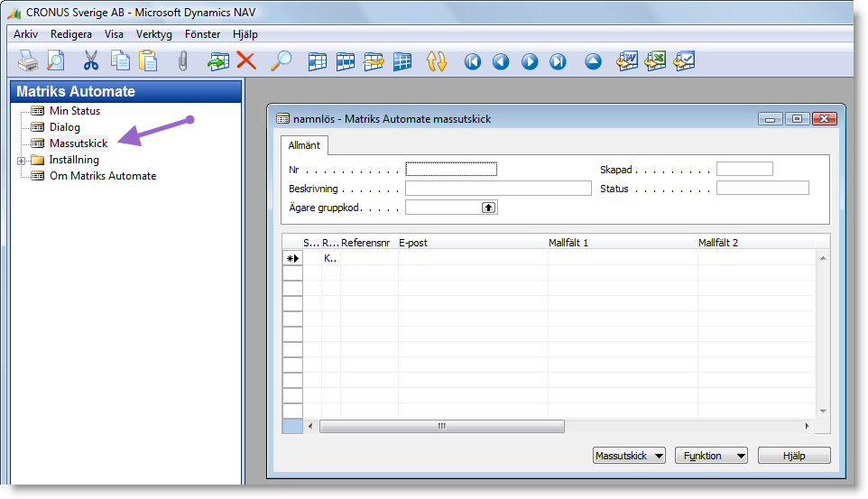
Task: Click the grid scroll right arrow
Action: [x=808, y=426]
